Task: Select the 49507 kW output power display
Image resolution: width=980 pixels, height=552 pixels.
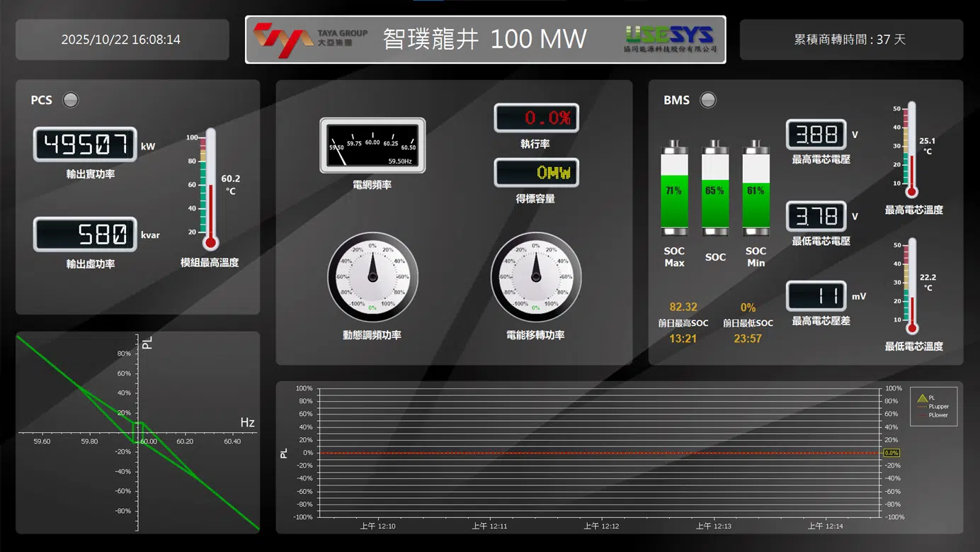Action: pyautogui.click(x=85, y=145)
